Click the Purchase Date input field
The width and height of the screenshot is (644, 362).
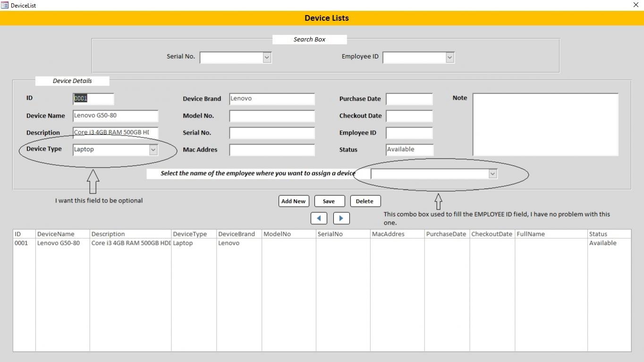click(x=409, y=99)
